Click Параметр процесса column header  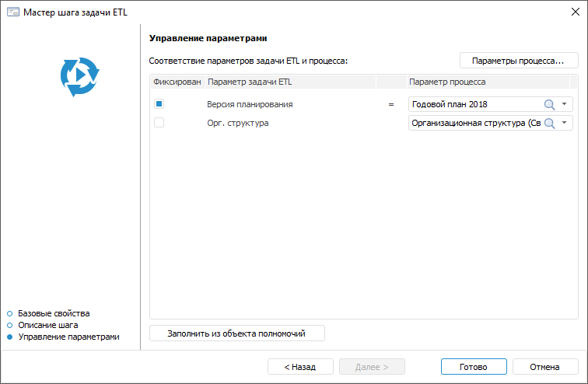pos(448,82)
